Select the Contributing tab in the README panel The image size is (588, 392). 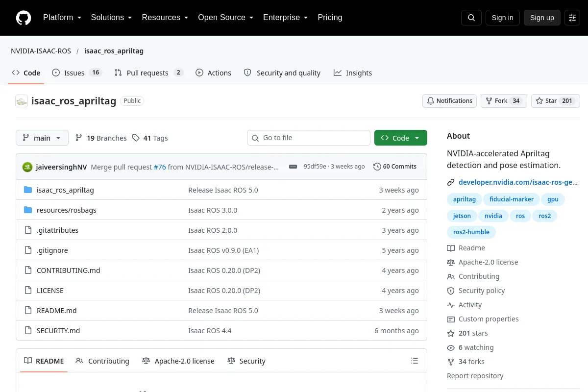coord(102,361)
